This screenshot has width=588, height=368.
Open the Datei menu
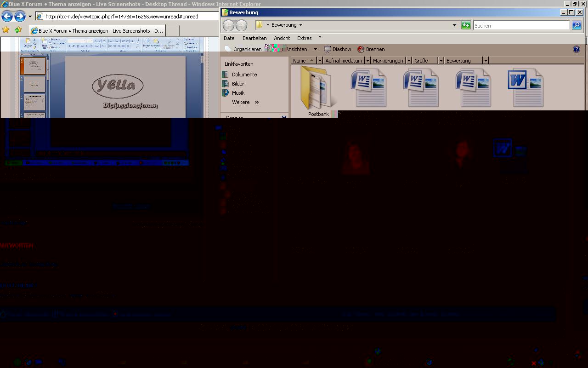pos(229,38)
